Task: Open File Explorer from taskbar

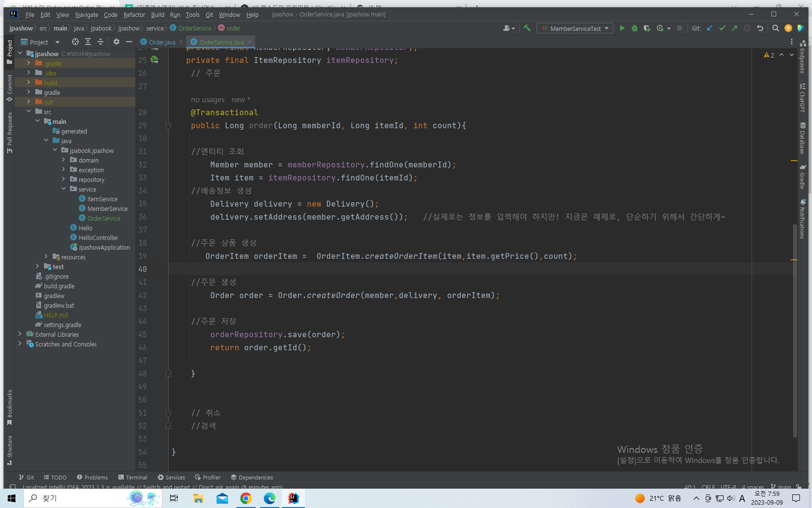Action: coord(198,498)
